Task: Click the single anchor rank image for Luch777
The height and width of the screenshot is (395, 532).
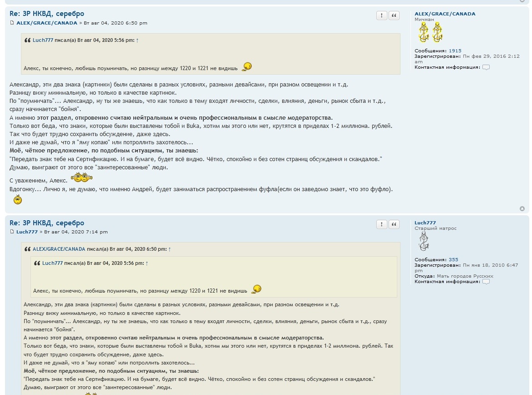Action: click(424, 241)
